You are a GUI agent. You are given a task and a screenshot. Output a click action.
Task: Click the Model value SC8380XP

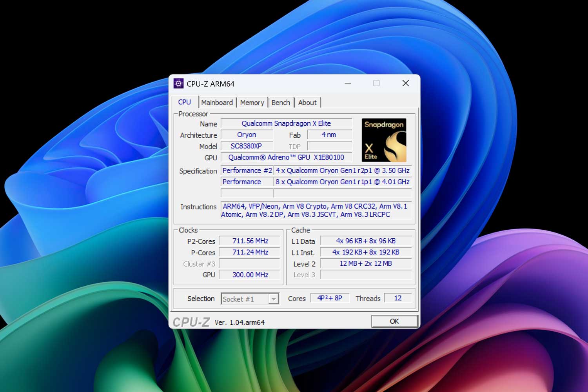click(x=247, y=146)
